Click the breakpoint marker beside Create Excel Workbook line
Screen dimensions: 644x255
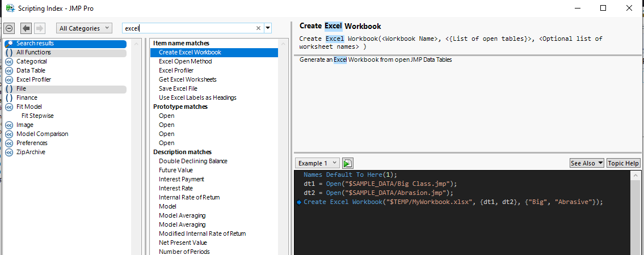tap(299, 202)
